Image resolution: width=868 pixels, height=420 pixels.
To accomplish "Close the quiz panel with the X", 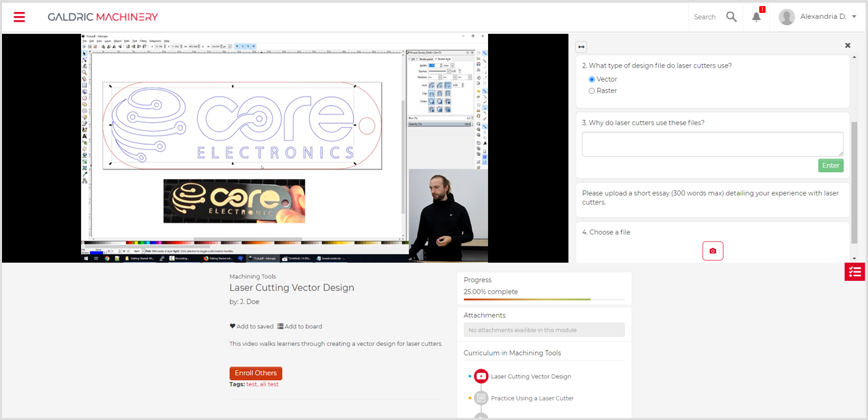I will pyautogui.click(x=848, y=45).
